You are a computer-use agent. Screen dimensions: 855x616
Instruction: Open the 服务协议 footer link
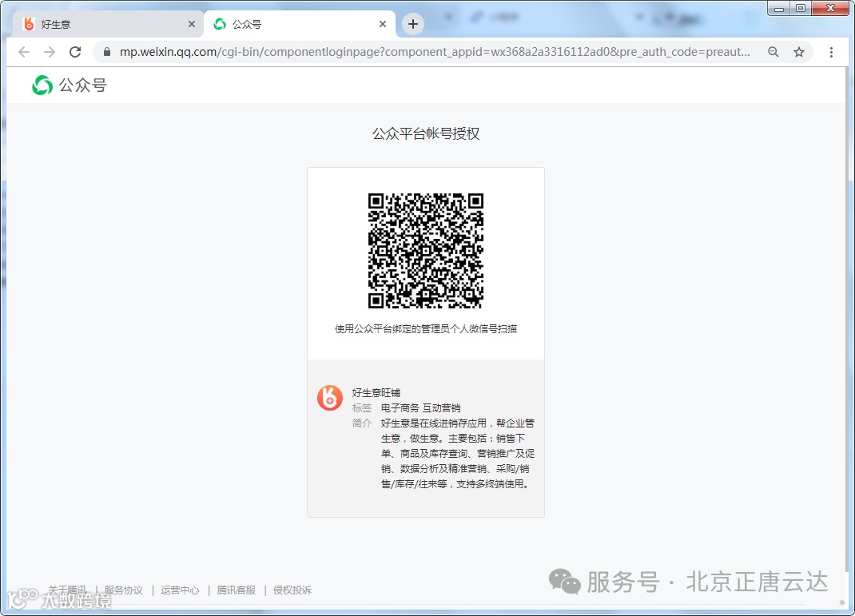coord(124,590)
